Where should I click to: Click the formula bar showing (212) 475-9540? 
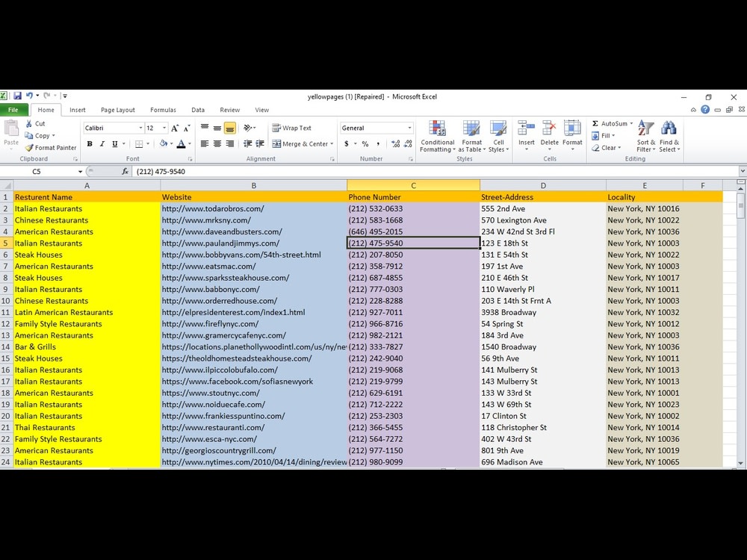[x=436, y=172]
